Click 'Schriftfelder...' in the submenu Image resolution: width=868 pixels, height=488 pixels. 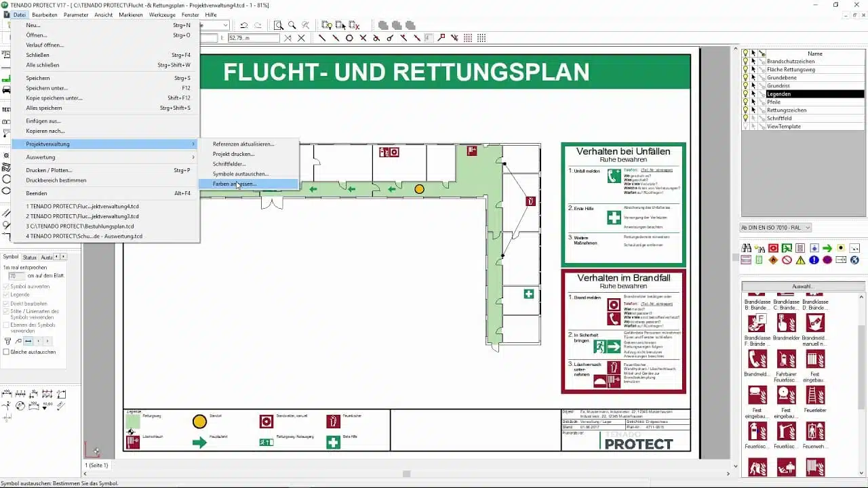coord(229,164)
